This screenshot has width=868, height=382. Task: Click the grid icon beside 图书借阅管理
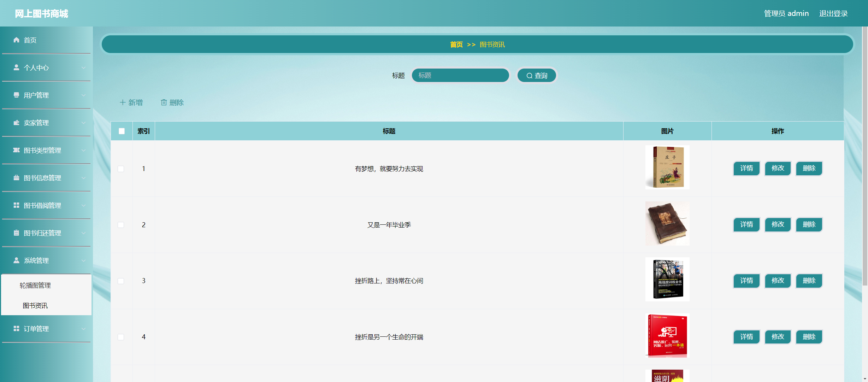[16, 205]
